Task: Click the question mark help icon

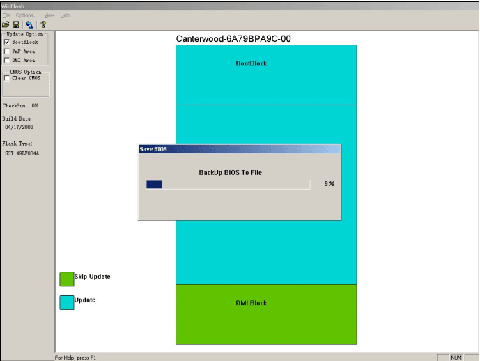Action: click(x=43, y=25)
